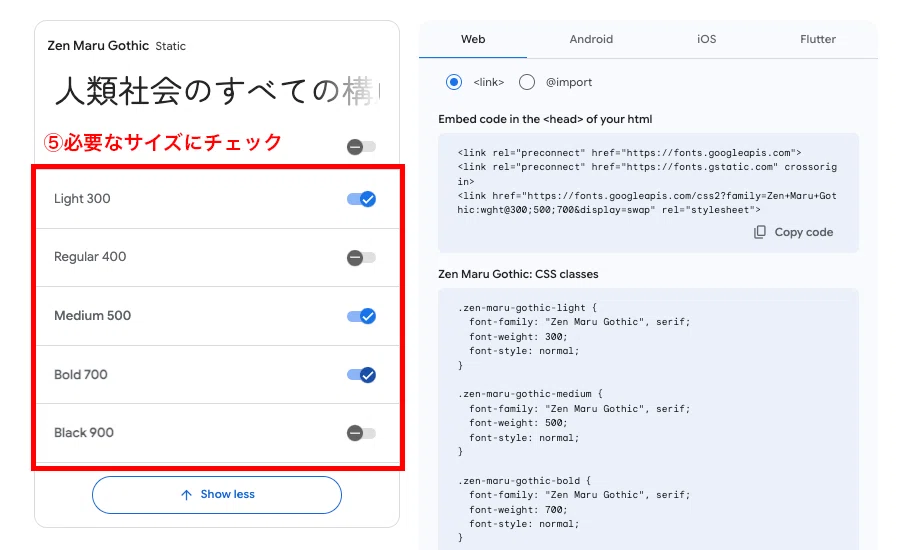The height and width of the screenshot is (550, 900).
Task: Choose the @import radio option
Action: point(526,82)
